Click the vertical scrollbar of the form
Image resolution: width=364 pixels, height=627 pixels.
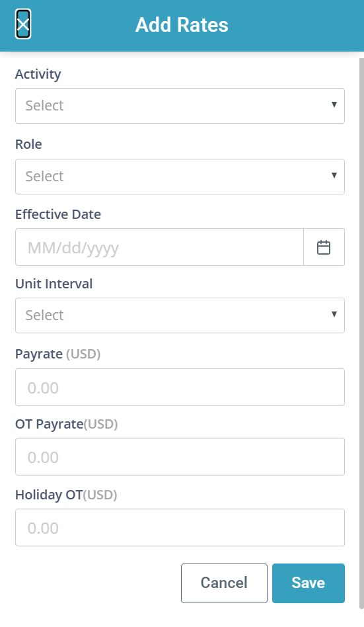click(x=361, y=334)
